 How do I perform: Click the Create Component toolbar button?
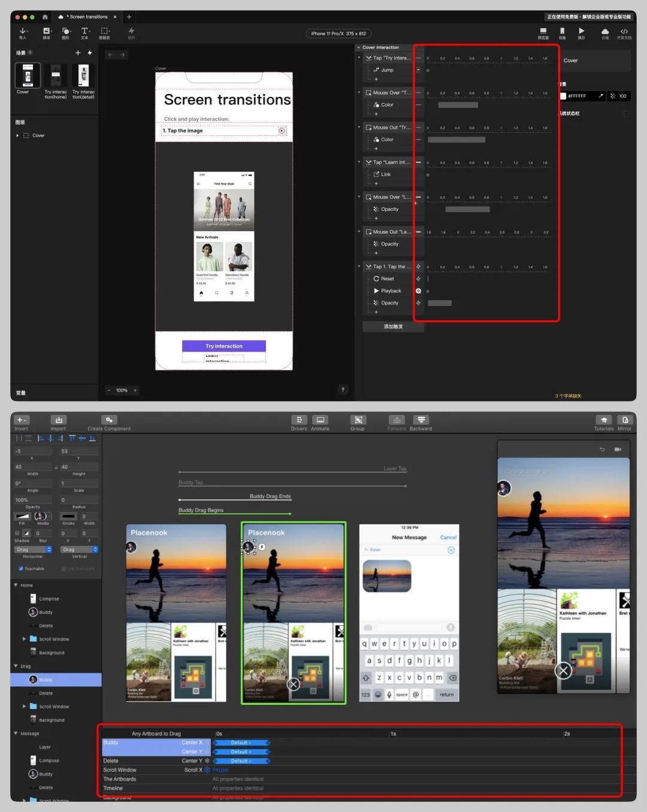108,420
